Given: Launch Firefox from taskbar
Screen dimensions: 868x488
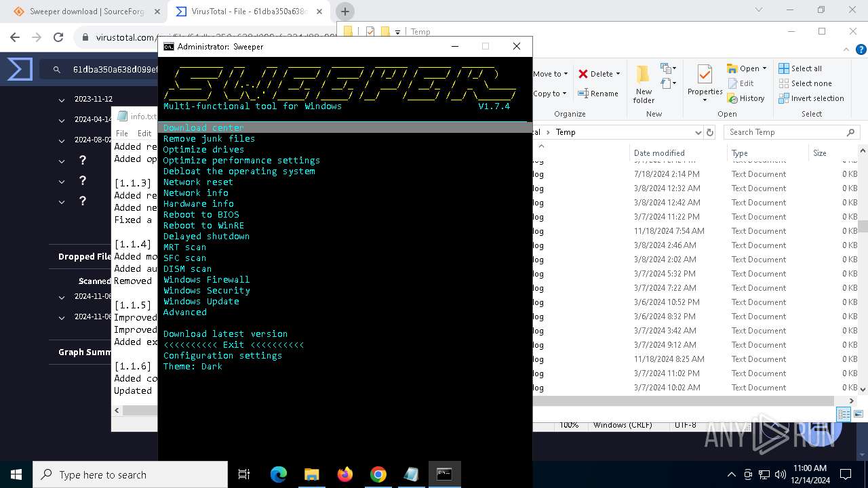Looking at the screenshot, I should [345, 474].
